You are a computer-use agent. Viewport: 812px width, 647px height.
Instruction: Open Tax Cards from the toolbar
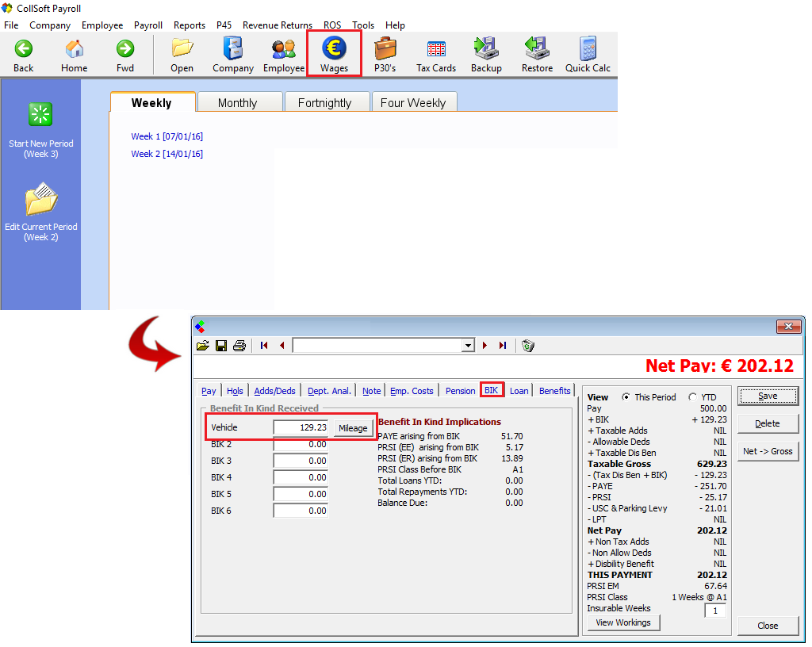click(x=436, y=50)
